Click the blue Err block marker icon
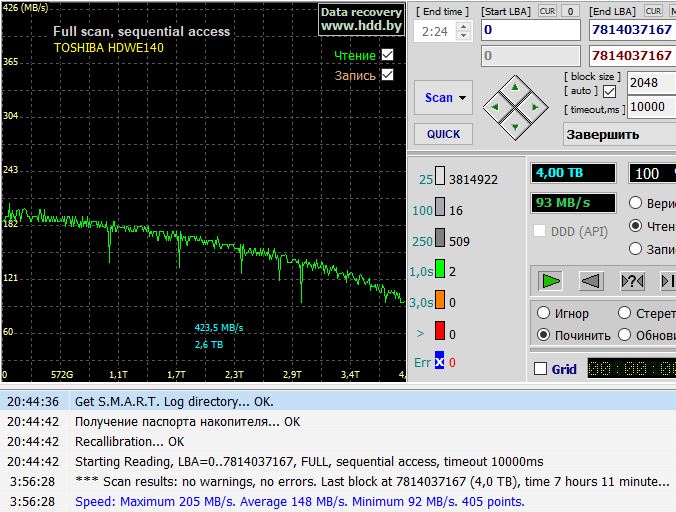Viewport: 676px width, 512px height. (x=439, y=362)
